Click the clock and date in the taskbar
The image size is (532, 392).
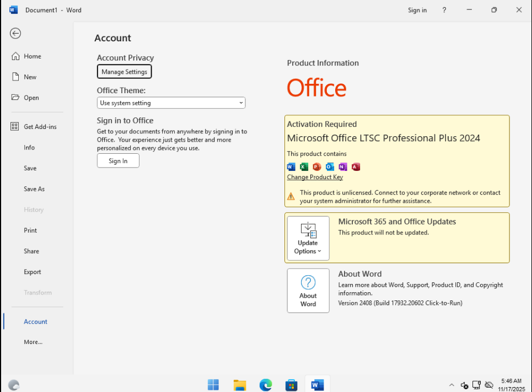tap(510, 385)
